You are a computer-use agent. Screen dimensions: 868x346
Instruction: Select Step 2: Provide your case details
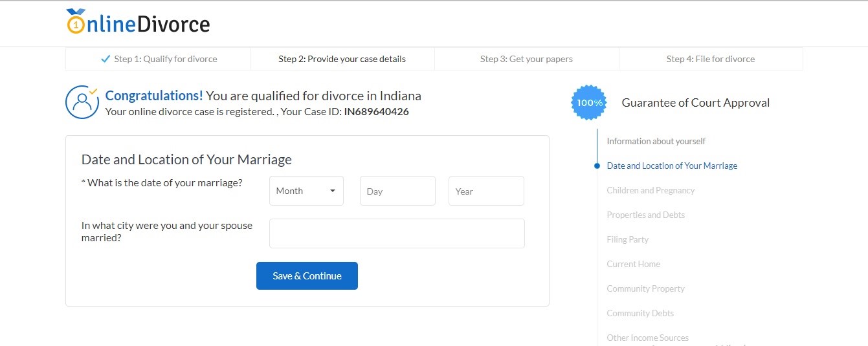(342, 59)
